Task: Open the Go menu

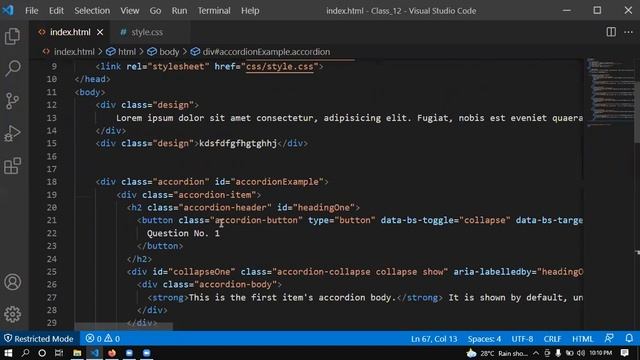Action: [x=155, y=11]
